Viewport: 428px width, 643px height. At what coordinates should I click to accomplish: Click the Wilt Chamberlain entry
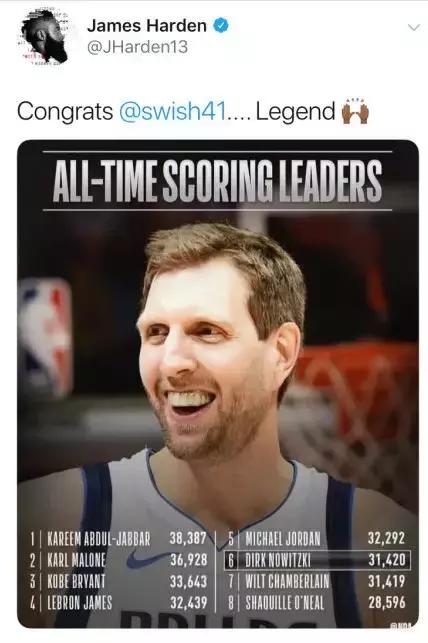click(x=316, y=581)
